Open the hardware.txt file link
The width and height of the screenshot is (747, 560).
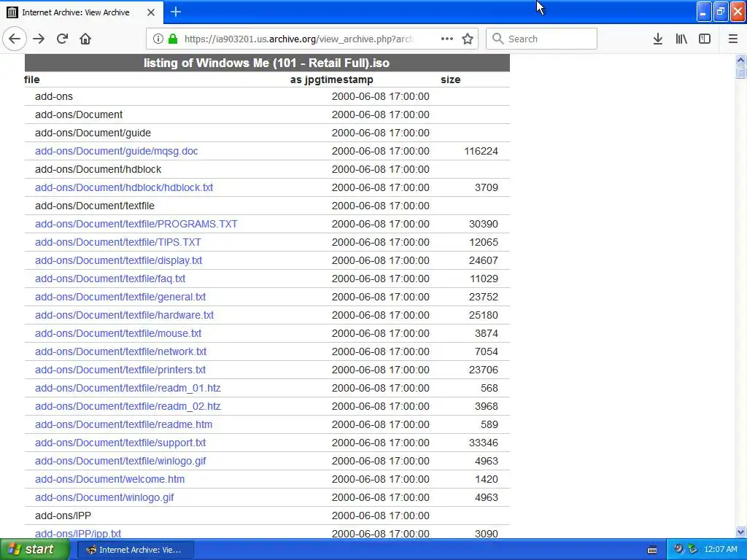[x=124, y=315]
